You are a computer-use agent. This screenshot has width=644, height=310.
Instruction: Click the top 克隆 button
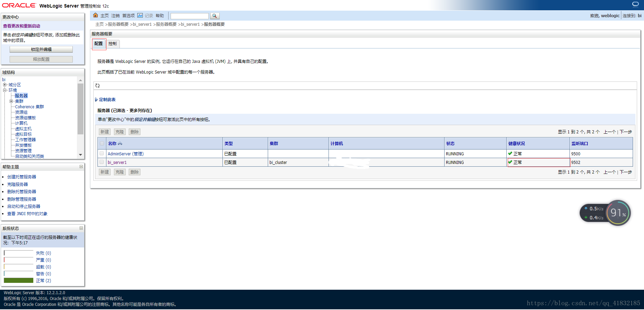119,132
